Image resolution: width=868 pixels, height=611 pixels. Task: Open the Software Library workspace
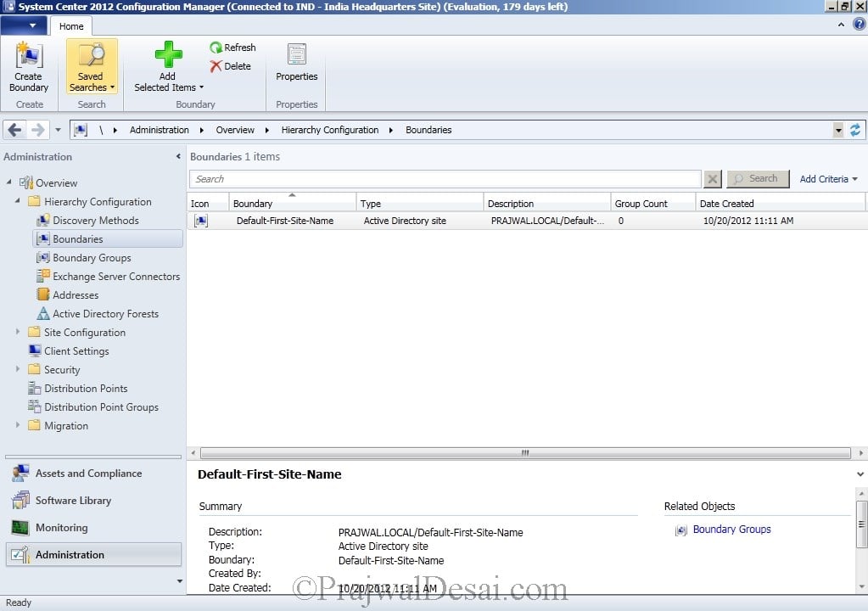coord(93,501)
